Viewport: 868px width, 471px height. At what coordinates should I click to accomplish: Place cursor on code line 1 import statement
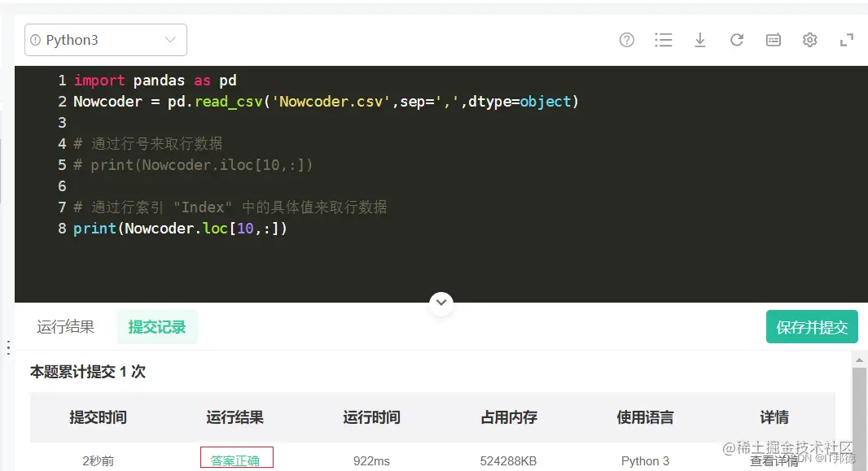coord(155,81)
